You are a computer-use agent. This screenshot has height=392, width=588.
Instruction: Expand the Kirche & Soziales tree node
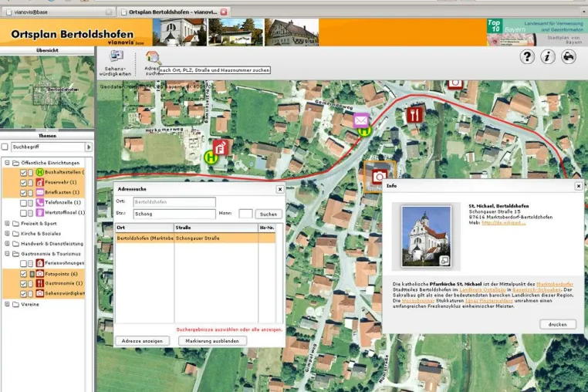point(7,233)
